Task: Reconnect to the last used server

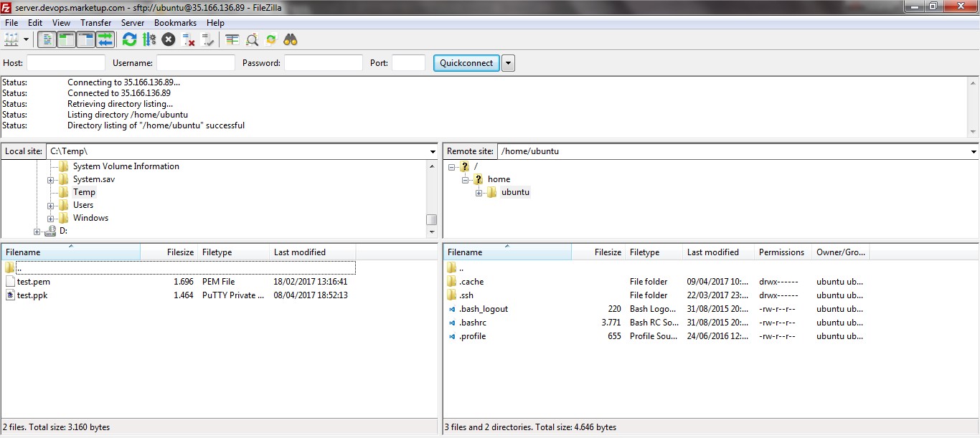Action: 207,39
